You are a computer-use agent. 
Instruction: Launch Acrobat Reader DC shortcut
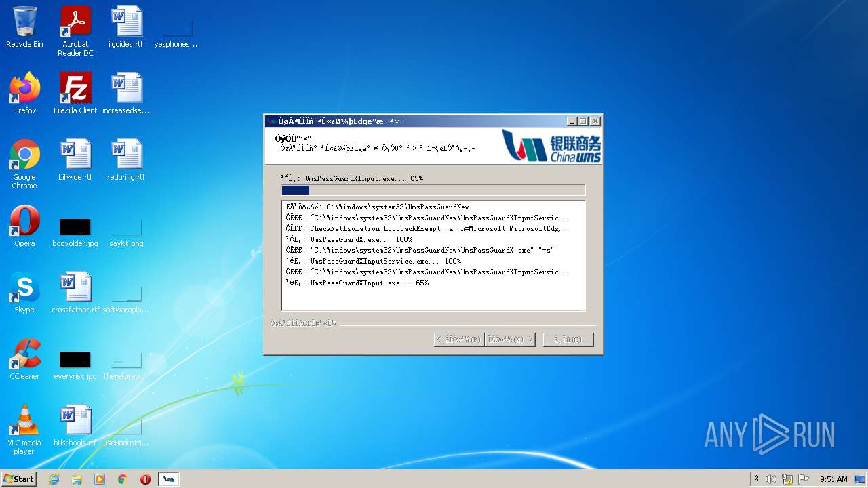click(75, 31)
